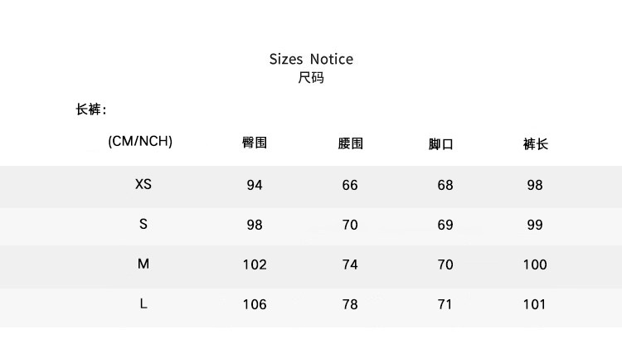622x364 pixels.
Task: Click the 臀围 column header
Action: (x=255, y=143)
